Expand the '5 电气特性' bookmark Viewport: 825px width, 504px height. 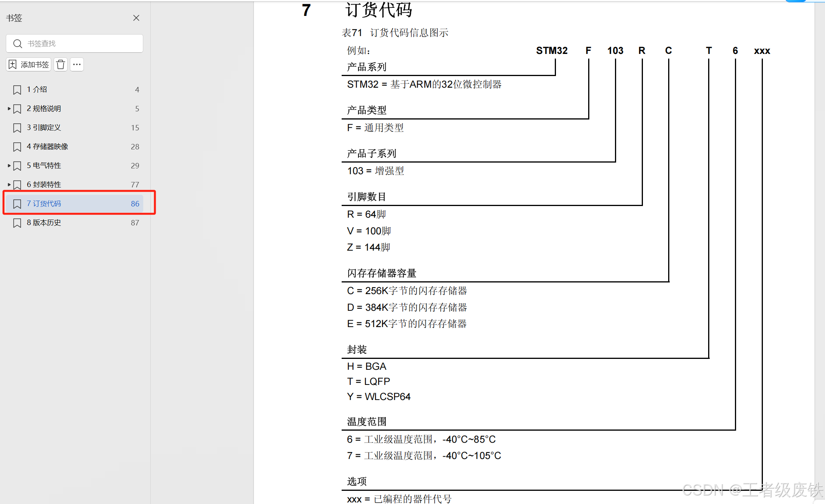(9, 166)
